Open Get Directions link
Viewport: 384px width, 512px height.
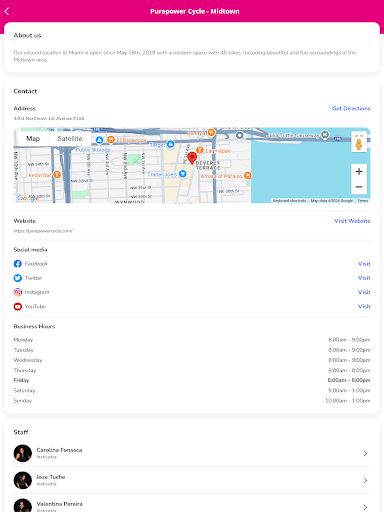click(x=351, y=108)
